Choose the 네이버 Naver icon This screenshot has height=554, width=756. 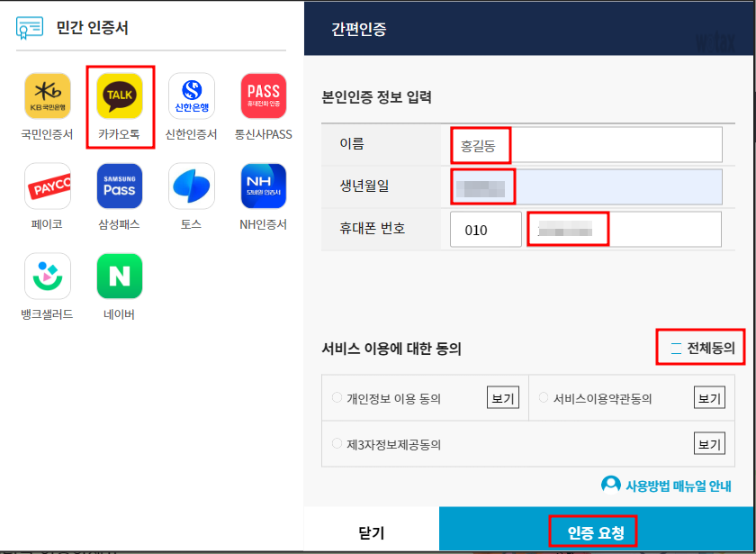click(x=120, y=276)
